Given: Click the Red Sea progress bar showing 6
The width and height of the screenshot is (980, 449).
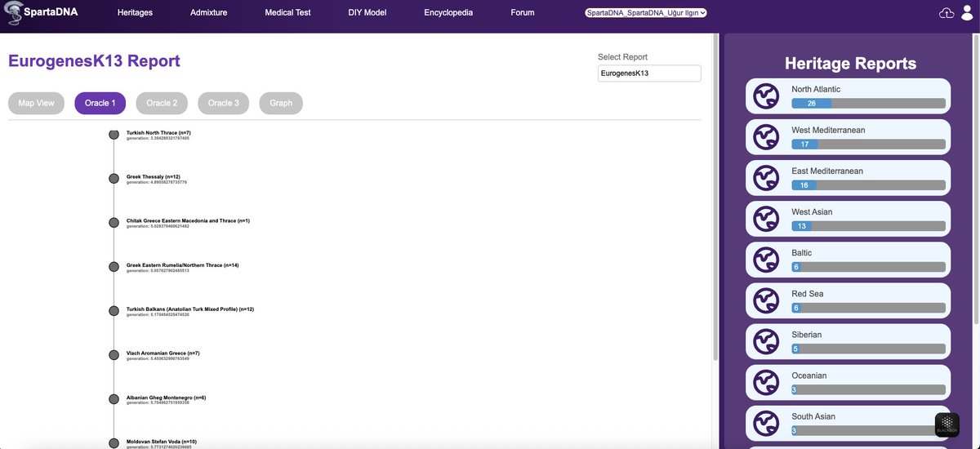Looking at the screenshot, I should coord(868,308).
